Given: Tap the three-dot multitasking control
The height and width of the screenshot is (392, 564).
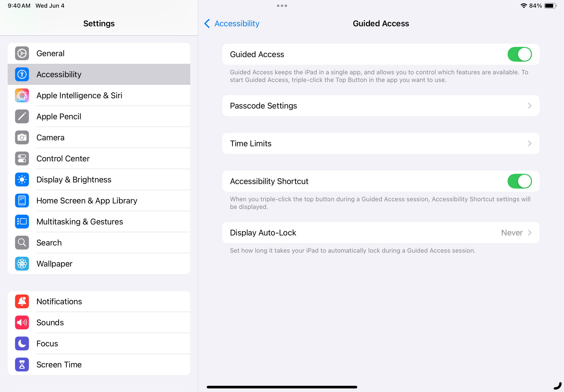Looking at the screenshot, I should pyautogui.click(x=282, y=6).
